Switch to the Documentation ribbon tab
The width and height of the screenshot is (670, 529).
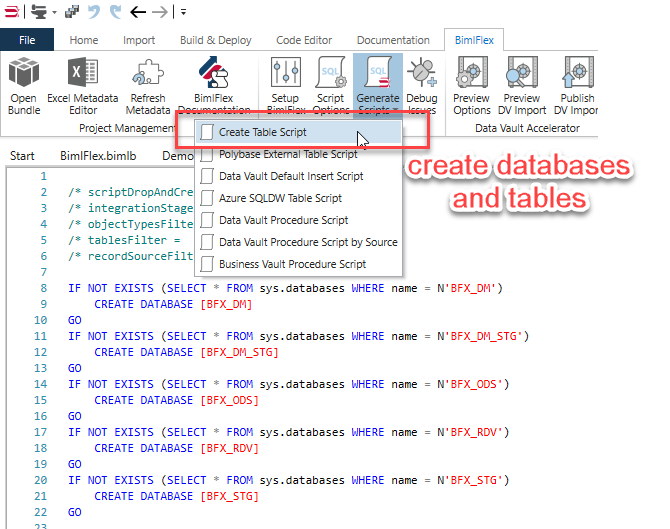click(x=393, y=40)
